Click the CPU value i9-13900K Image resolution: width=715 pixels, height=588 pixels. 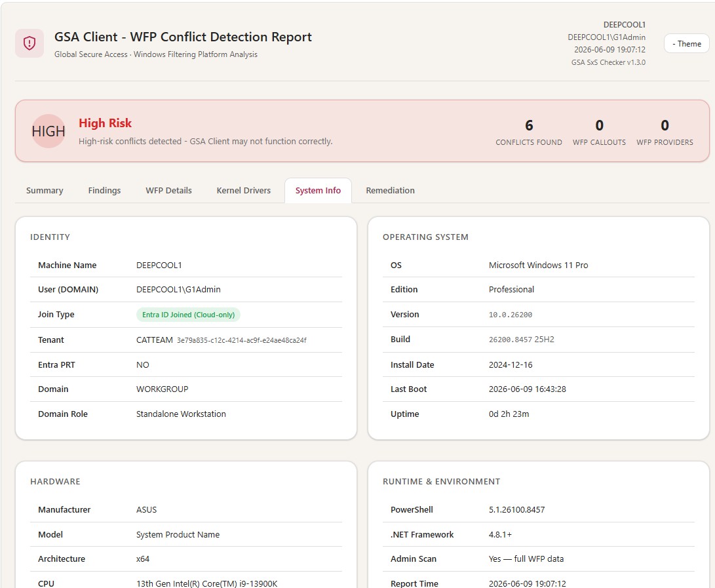point(206,583)
